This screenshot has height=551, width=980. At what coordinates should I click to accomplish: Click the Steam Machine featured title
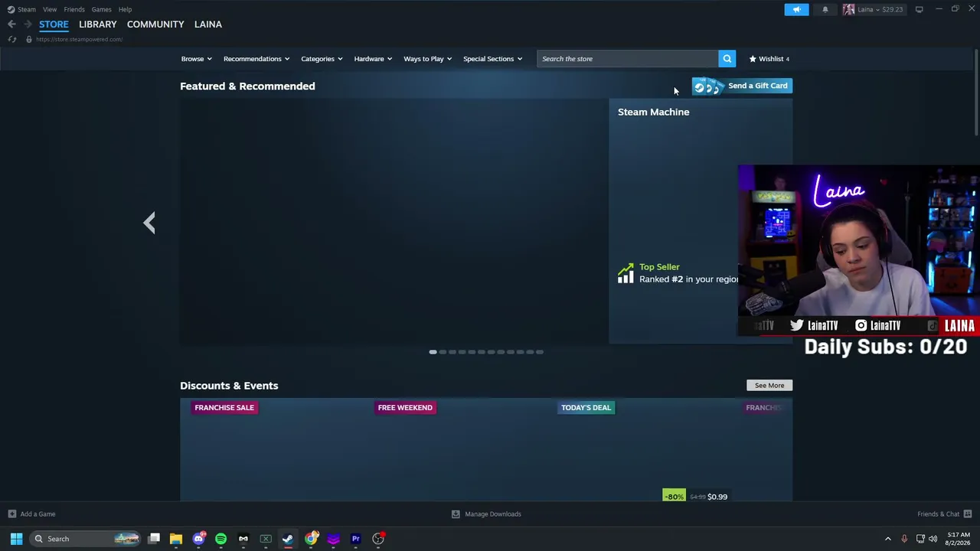click(654, 112)
